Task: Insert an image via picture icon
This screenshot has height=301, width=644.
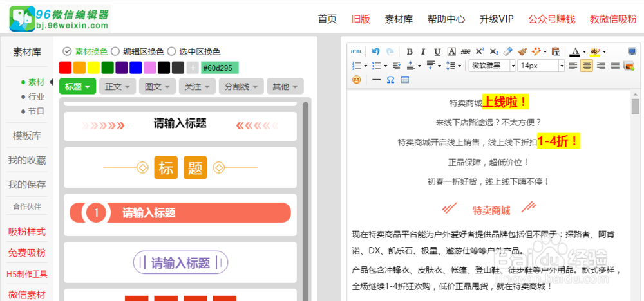Action: tap(629, 66)
